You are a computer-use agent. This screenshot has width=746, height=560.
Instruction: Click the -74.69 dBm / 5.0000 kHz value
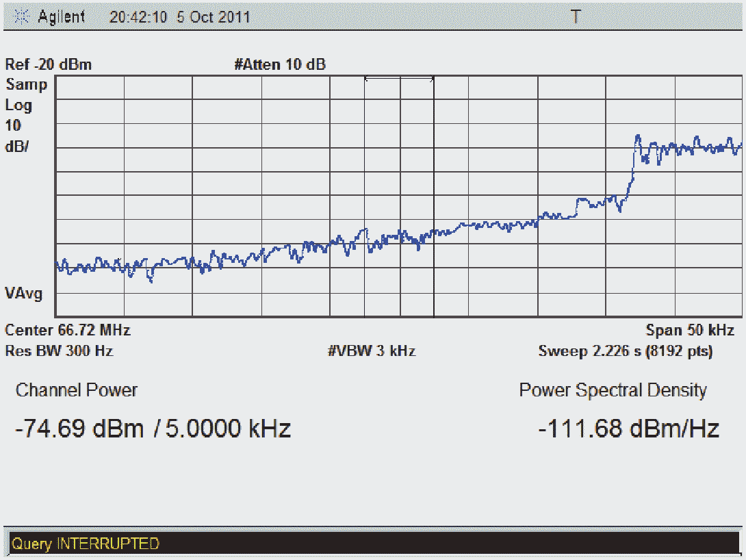pos(153,429)
